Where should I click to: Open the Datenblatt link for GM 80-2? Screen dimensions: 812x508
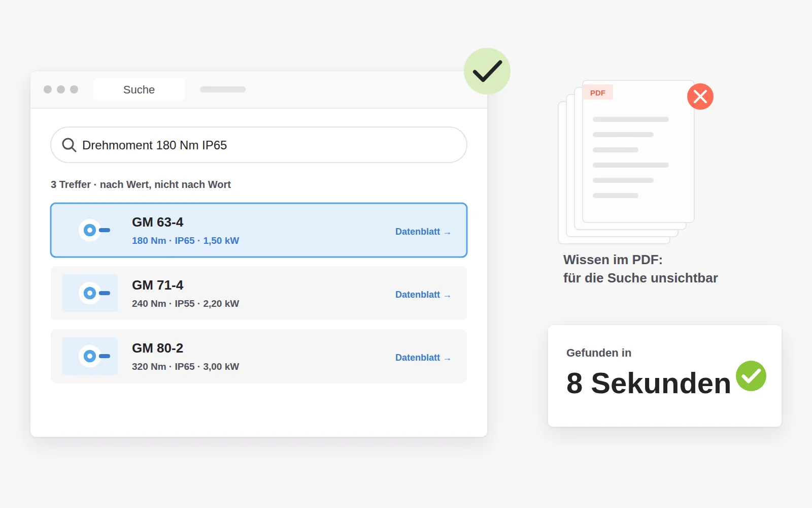[423, 358]
